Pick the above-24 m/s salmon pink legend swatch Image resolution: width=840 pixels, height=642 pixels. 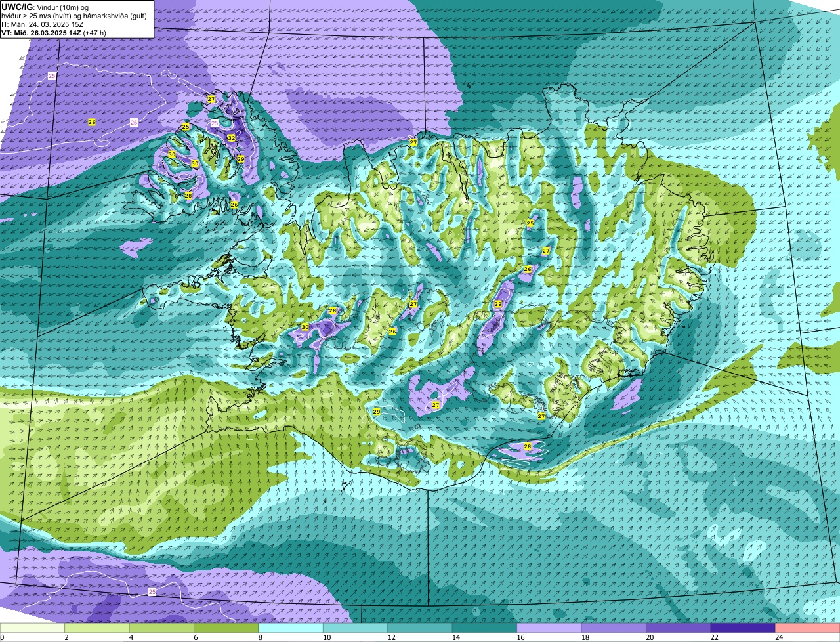click(x=808, y=628)
